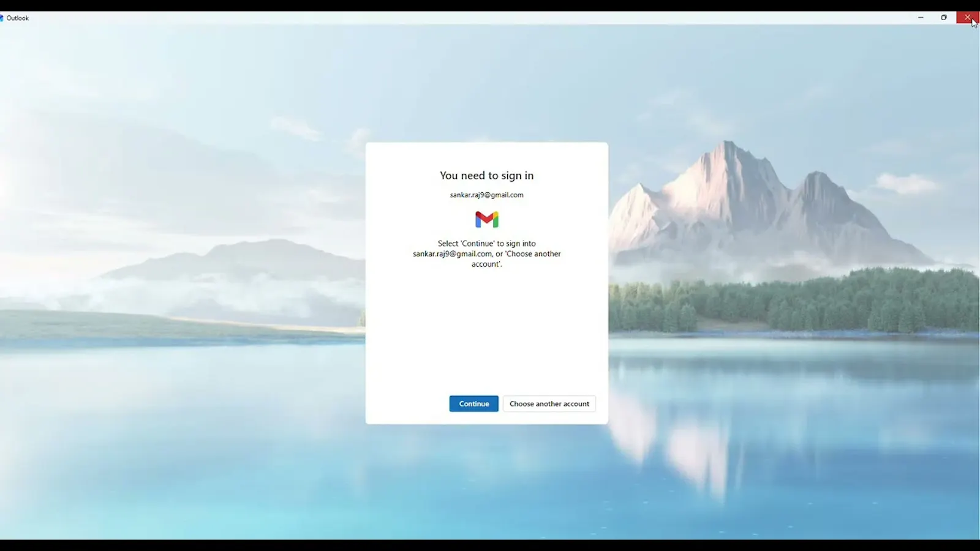Select Choose another account

coord(549,403)
